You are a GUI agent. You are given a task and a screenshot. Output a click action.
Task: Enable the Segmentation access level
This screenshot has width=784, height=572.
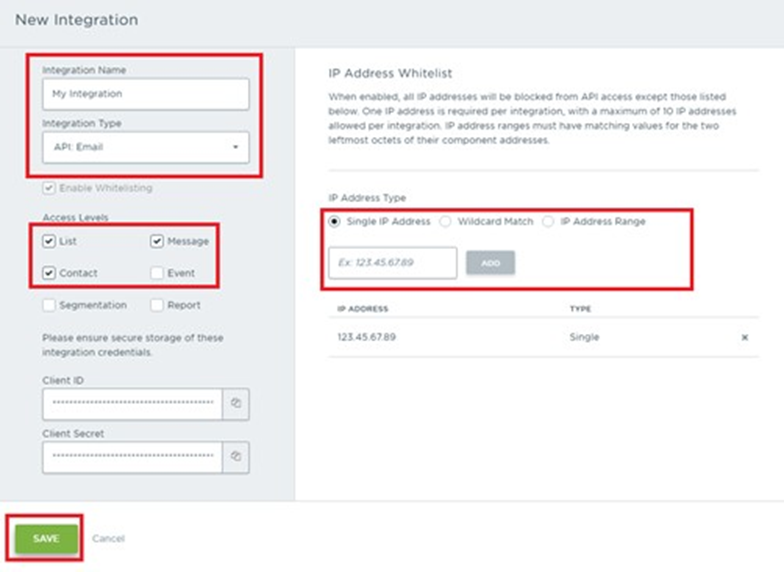(x=50, y=305)
